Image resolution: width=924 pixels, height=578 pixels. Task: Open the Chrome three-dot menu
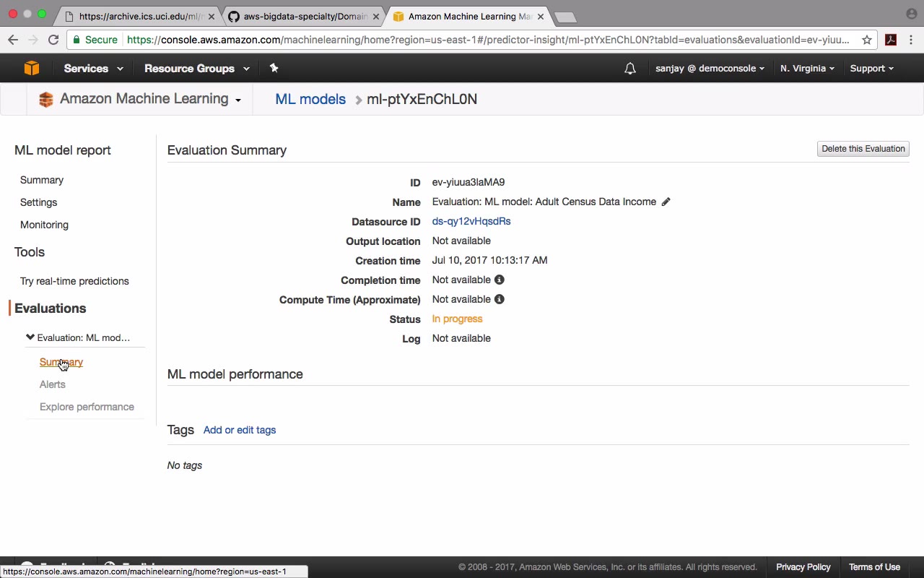(x=911, y=40)
